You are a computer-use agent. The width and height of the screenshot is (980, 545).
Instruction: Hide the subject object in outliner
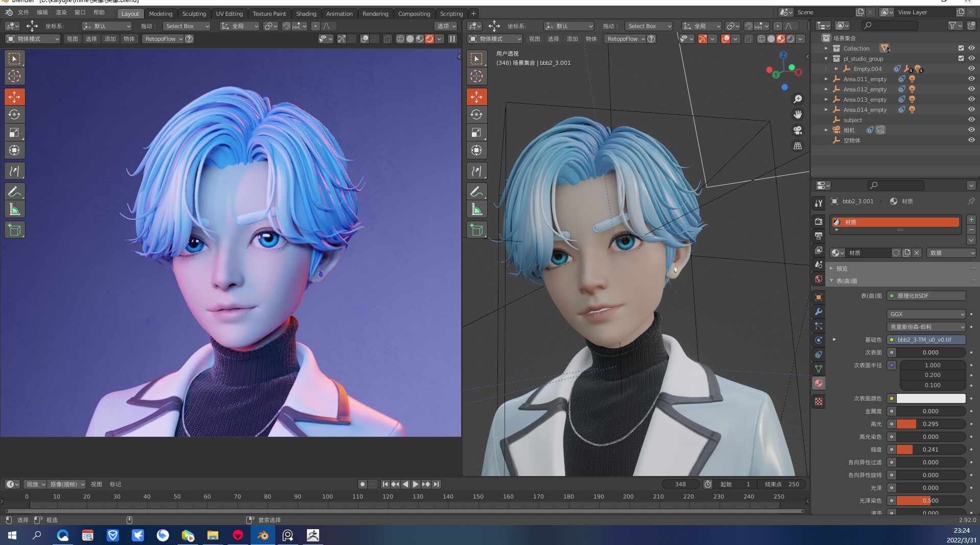coord(971,120)
